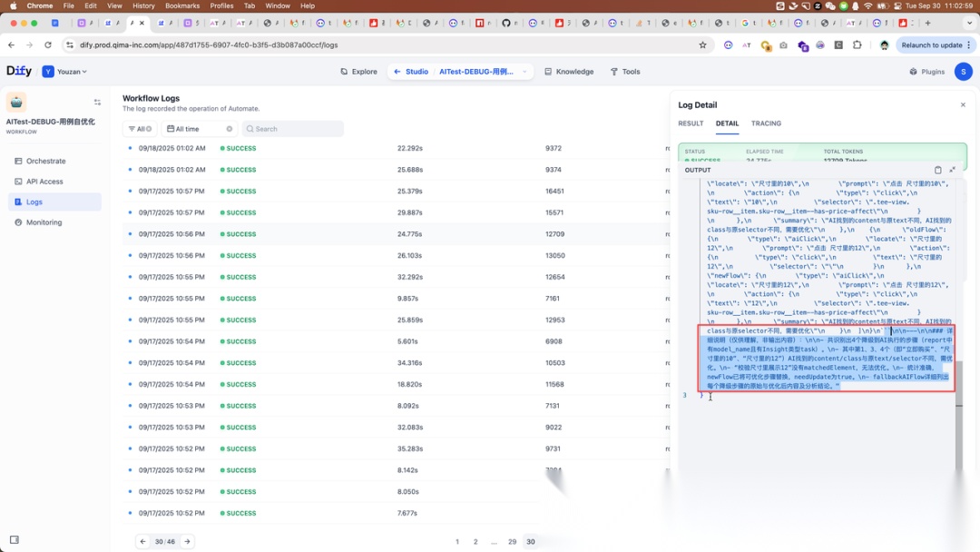Bookmark this page with the star icon
The width and height of the screenshot is (980, 552).
coord(702,45)
